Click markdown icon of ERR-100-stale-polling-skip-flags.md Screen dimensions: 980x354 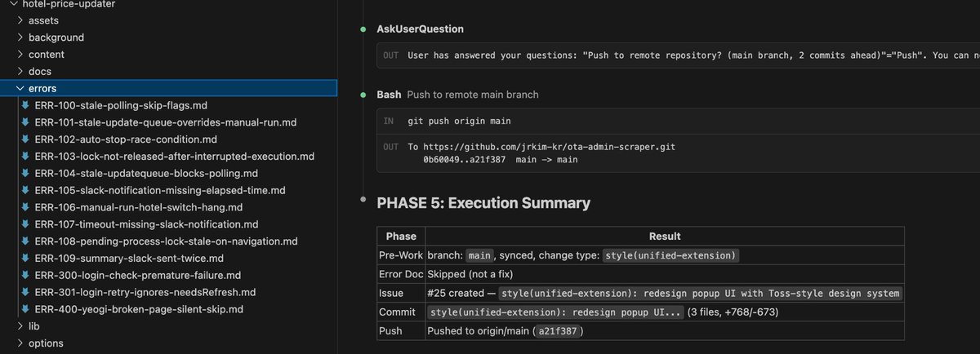[26, 105]
